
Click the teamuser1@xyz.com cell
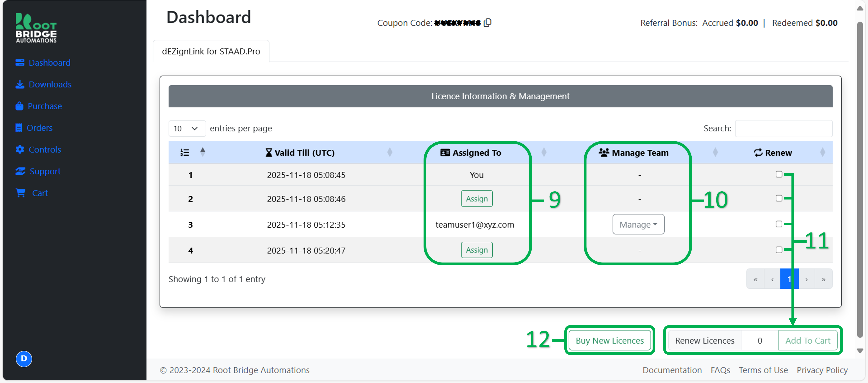pos(474,225)
